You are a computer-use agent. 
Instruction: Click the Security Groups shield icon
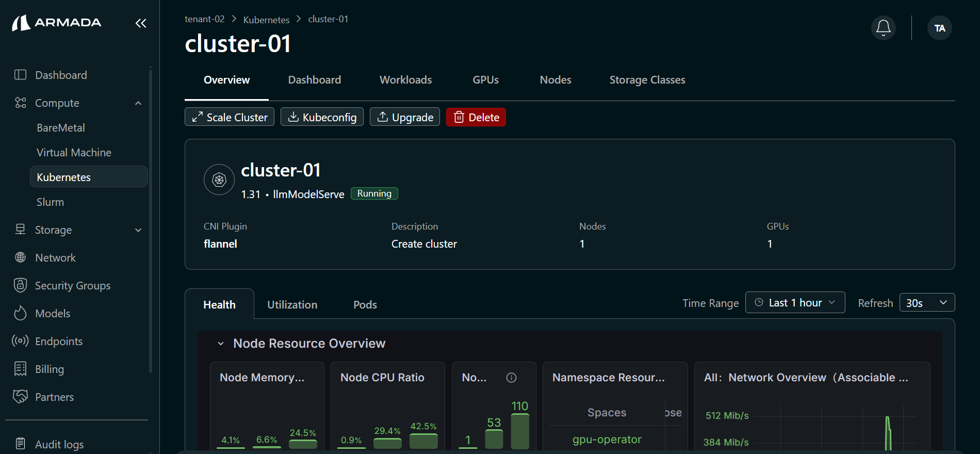tap(20, 285)
